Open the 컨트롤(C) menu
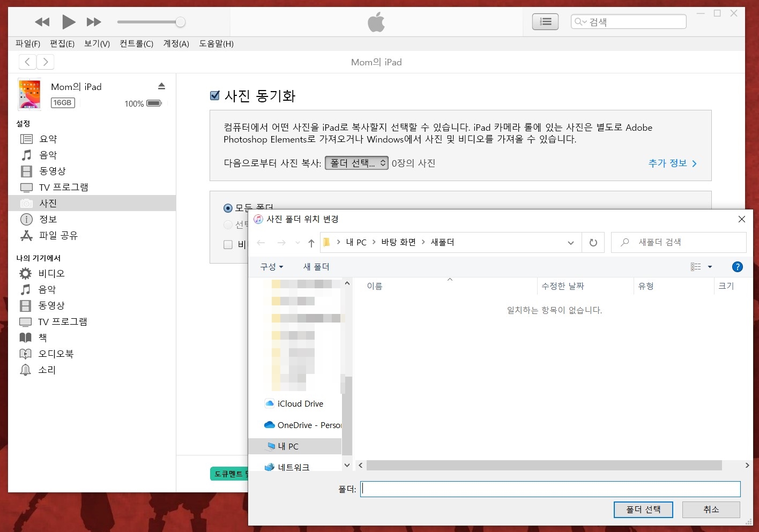 click(137, 43)
